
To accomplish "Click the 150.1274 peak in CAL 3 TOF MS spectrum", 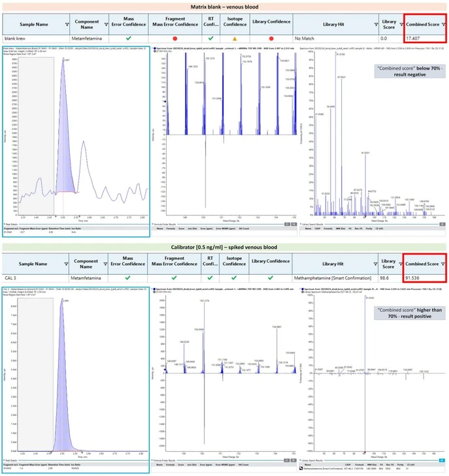I will pyautogui.click(x=204, y=337).
